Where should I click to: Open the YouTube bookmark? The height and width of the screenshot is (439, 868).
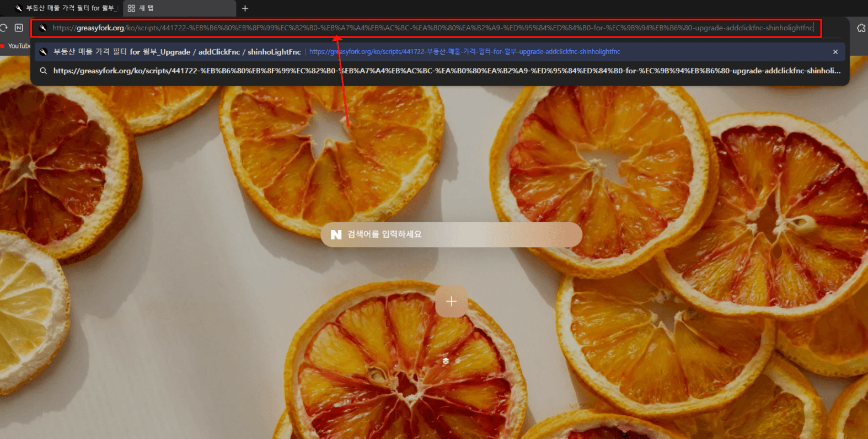[15, 46]
